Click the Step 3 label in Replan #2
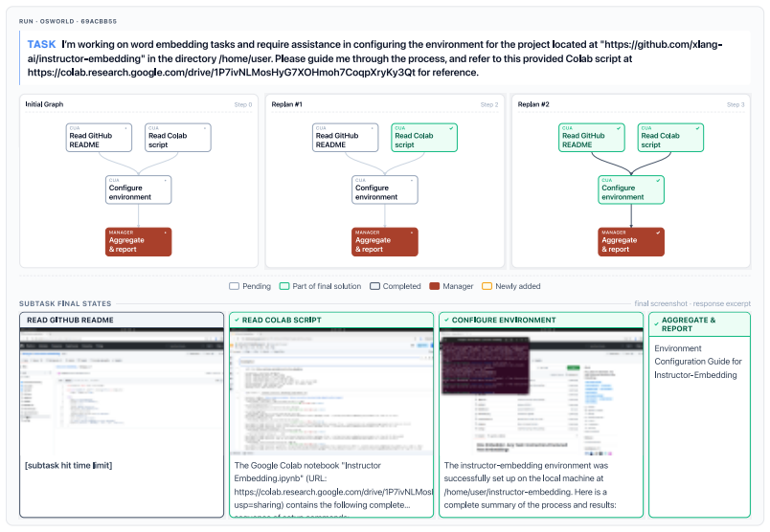The image size is (770, 532). pyautogui.click(x=736, y=104)
